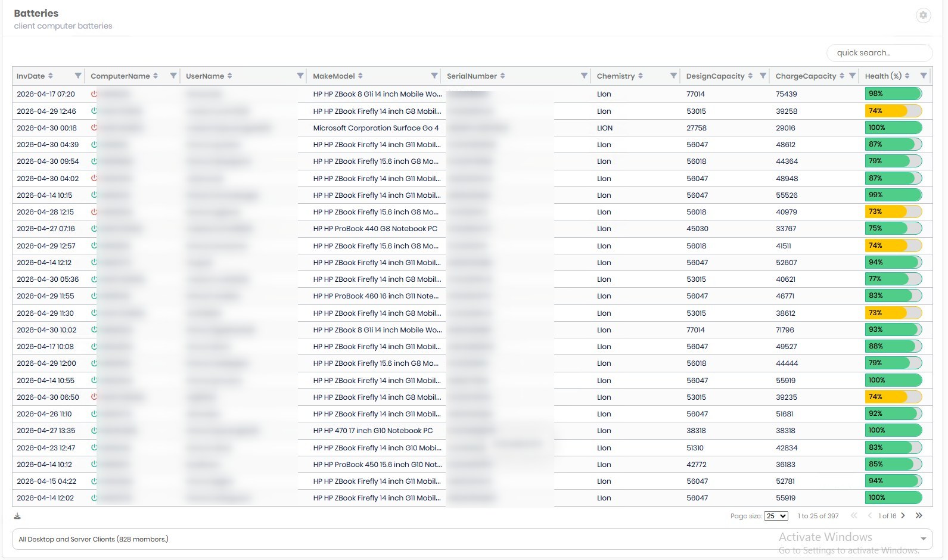Screen dimensions: 948x560
Task: Jump to the last page
Action: [919, 516]
